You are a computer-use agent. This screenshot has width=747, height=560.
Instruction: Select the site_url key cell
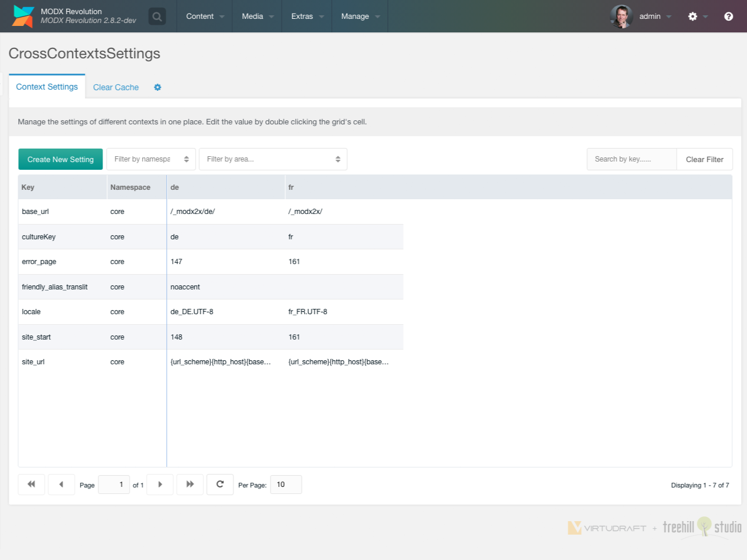tap(62, 362)
